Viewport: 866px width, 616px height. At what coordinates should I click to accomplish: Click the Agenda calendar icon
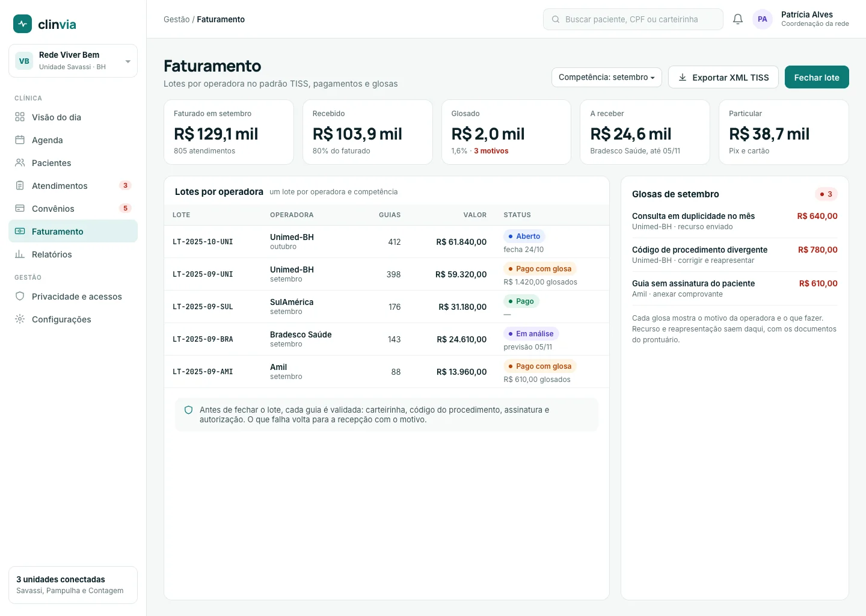coord(20,140)
